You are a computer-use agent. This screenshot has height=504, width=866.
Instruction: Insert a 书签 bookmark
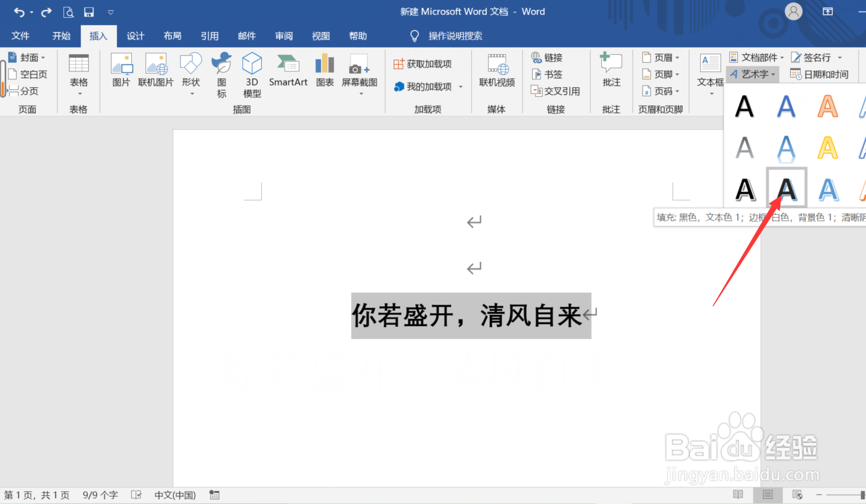[547, 74]
